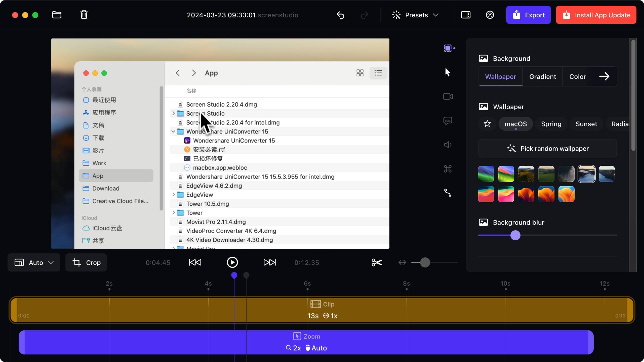
Task: Click the project filename title
Action: [242, 15]
